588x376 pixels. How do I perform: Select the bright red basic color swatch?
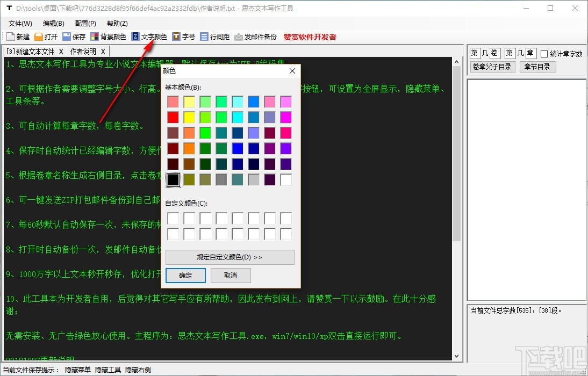173,117
